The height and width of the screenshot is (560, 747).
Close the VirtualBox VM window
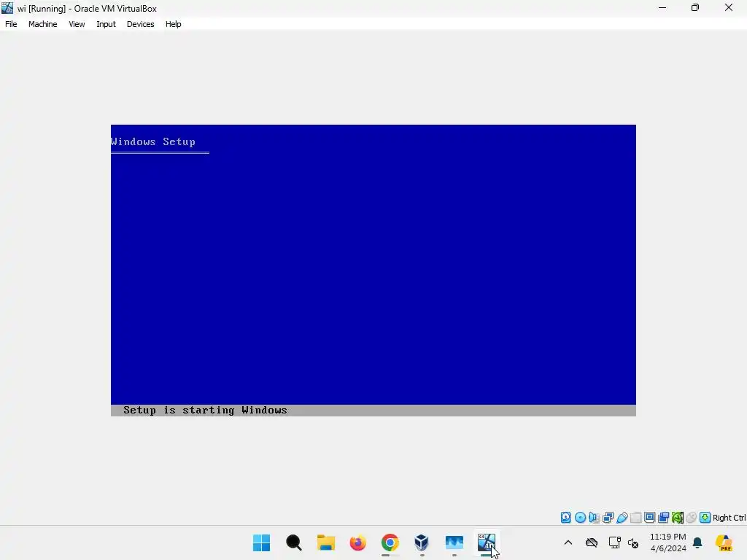pos(729,7)
